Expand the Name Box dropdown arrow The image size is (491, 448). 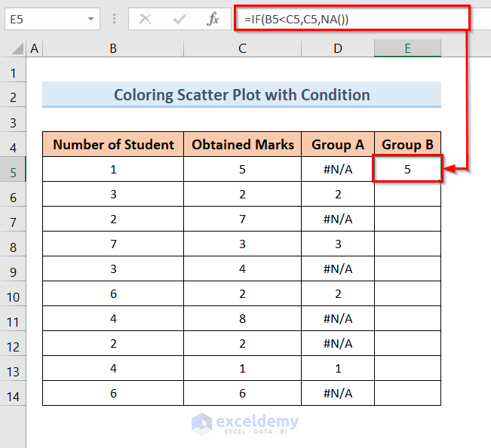[x=91, y=20]
